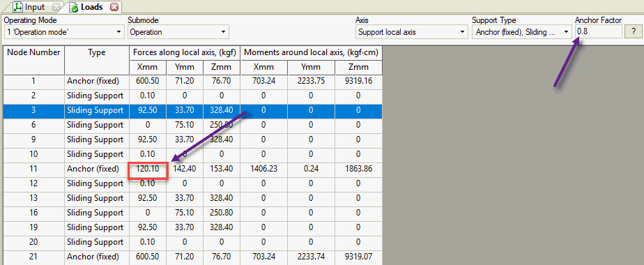Open the Operating Mode dropdown
The height and width of the screenshot is (265, 644).
(64, 31)
